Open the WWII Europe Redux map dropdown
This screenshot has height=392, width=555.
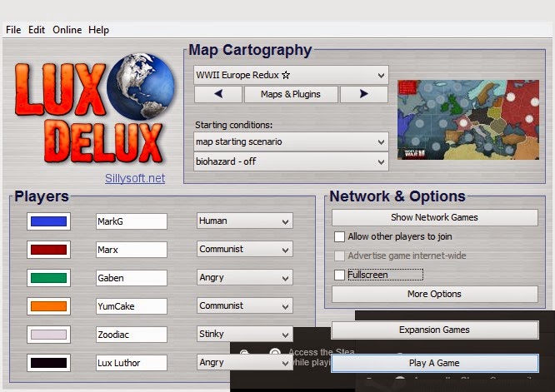pyautogui.click(x=291, y=75)
